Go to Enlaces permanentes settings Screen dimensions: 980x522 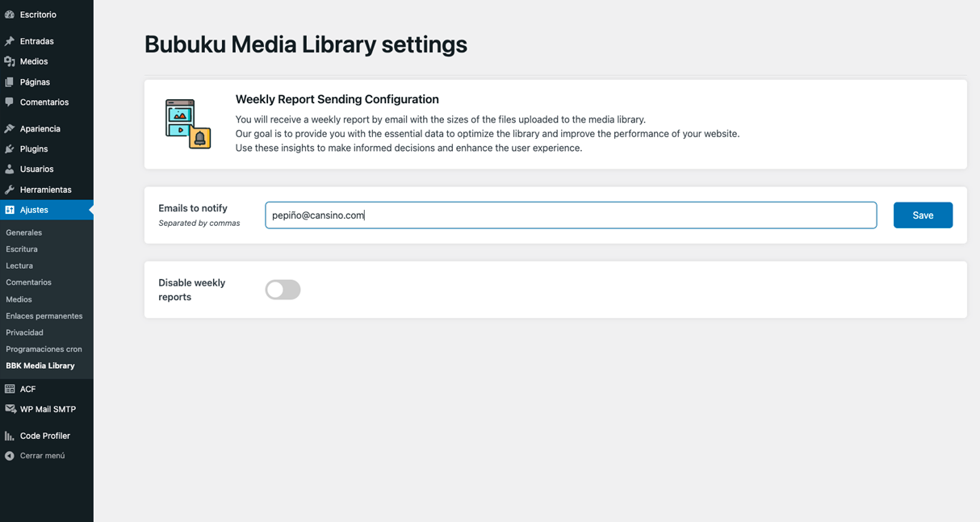pos(44,316)
